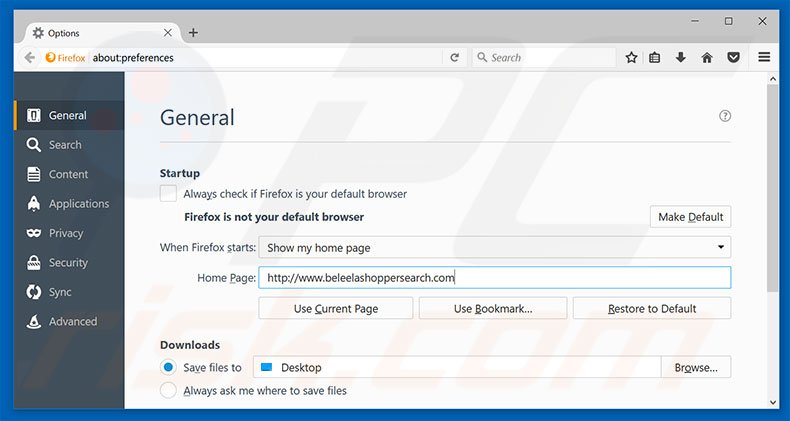Enable always check default browser checkbox
The image size is (790, 421).
[168, 194]
